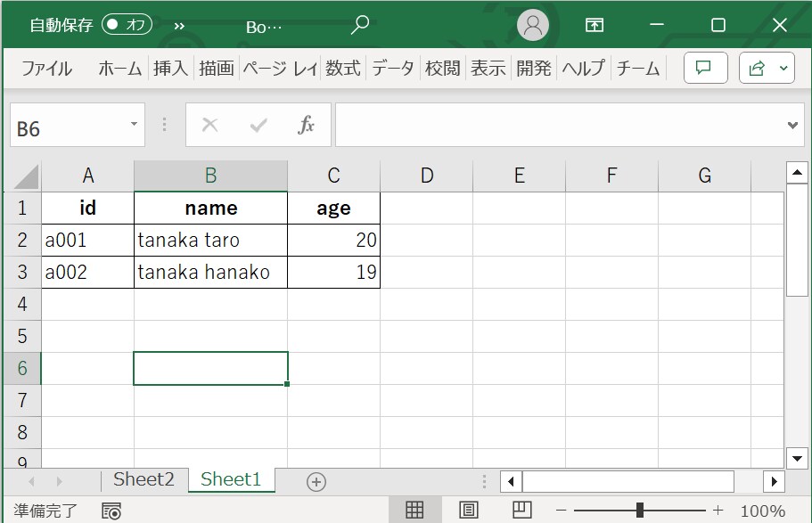Image resolution: width=812 pixels, height=523 pixels.
Task: Click the enter checkmark formula icon
Action: click(x=258, y=125)
